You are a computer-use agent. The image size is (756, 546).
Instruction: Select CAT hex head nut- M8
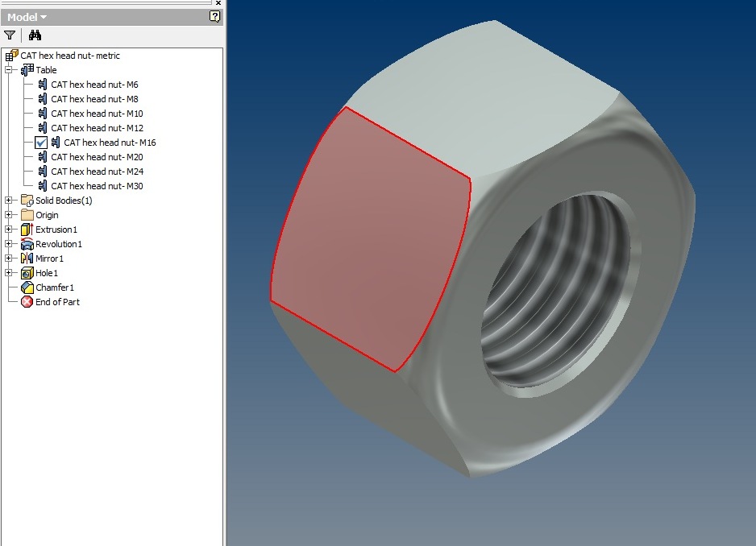coord(94,99)
